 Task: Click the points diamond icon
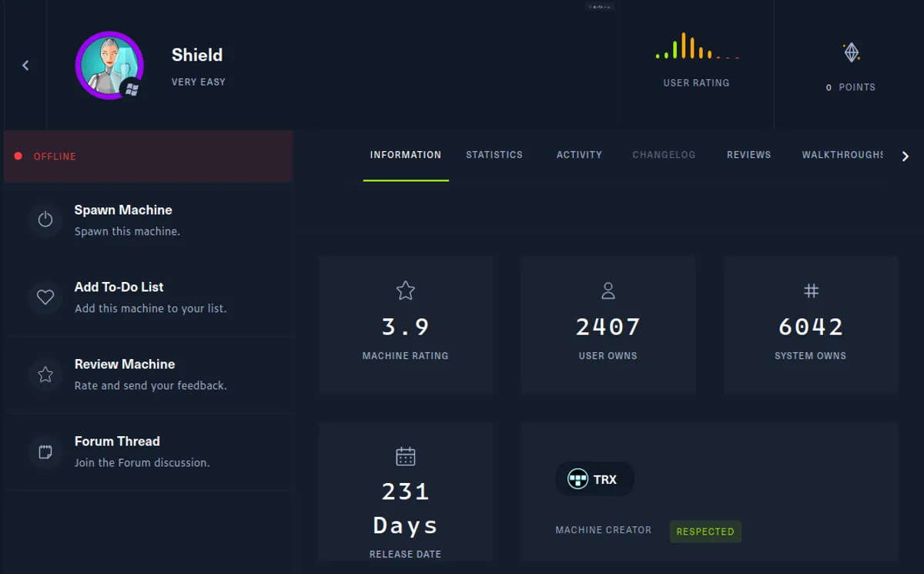point(851,52)
